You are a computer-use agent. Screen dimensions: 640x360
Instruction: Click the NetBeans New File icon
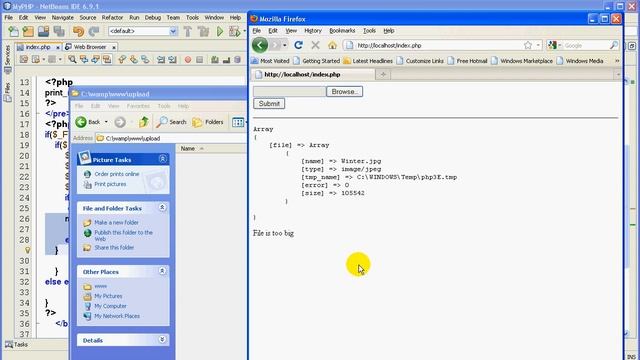coord(13,31)
